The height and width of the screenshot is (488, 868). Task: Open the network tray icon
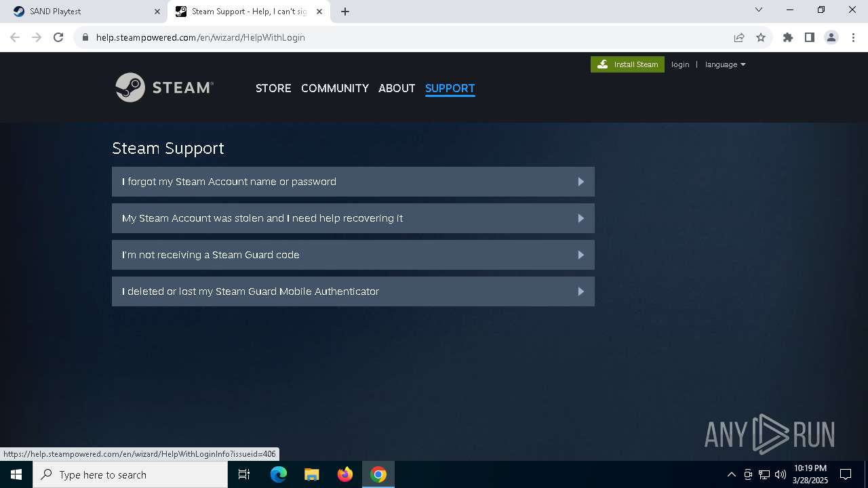764,474
